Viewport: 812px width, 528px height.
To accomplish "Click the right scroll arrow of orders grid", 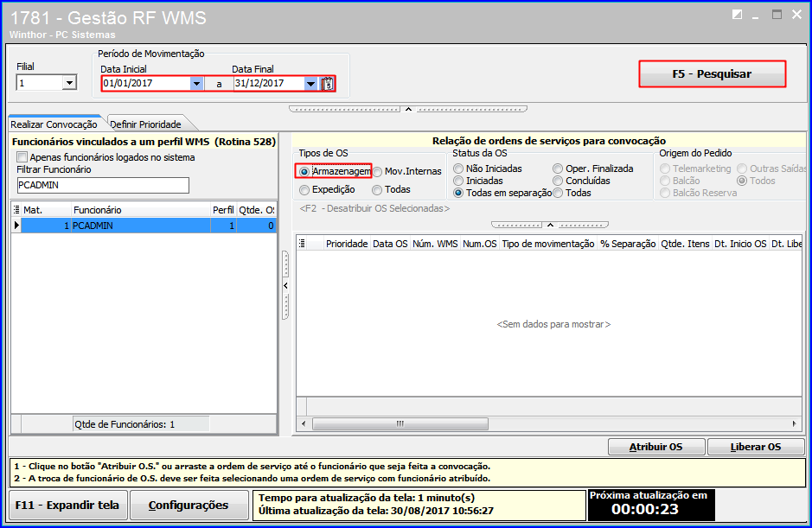I will pyautogui.click(x=795, y=424).
